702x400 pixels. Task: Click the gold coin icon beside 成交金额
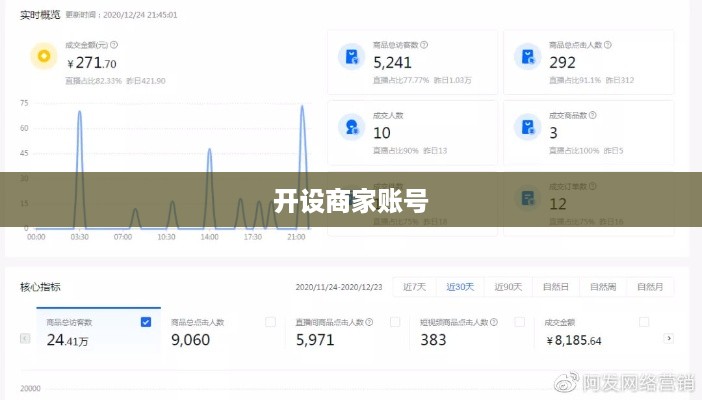(x=44, y=56)
